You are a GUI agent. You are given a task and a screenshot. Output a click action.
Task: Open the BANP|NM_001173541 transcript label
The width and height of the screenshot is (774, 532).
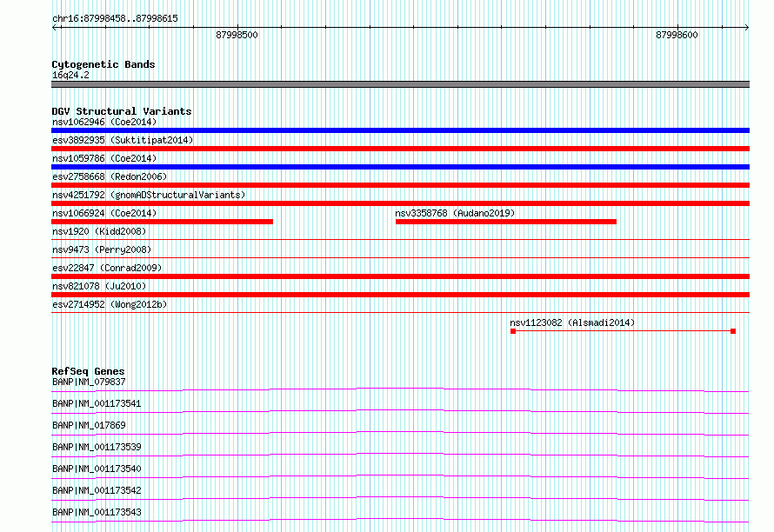[97, 403]
